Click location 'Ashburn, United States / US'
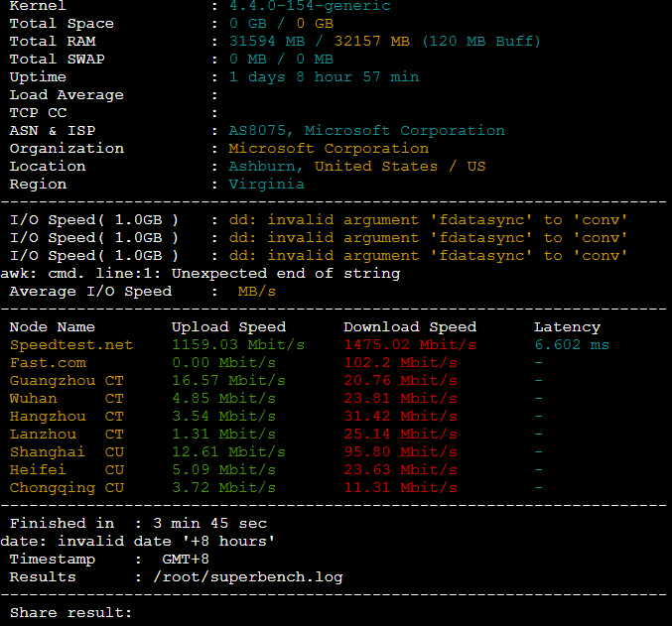Viewport: 672px width, 626px height. click(357, 167)
